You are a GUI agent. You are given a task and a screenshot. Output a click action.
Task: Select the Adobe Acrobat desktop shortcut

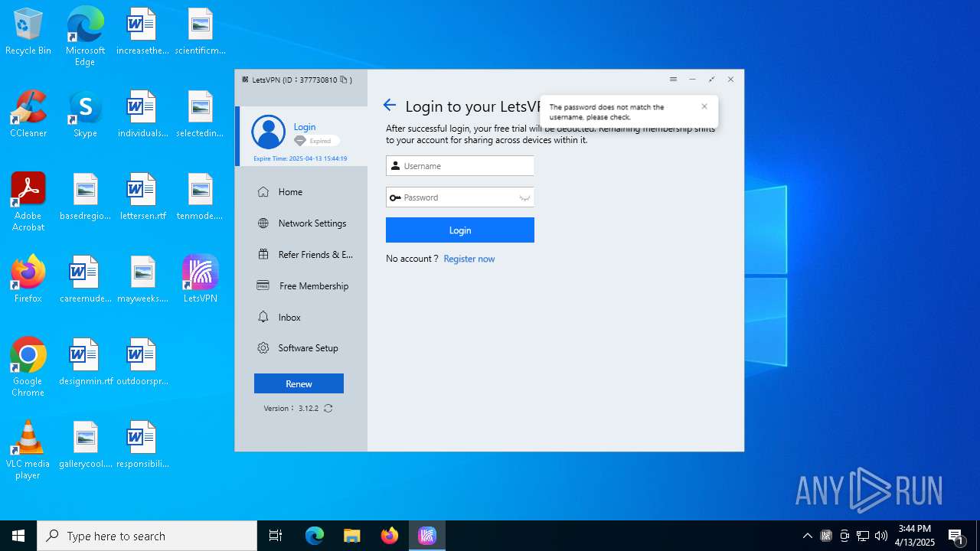pos(28,202)
